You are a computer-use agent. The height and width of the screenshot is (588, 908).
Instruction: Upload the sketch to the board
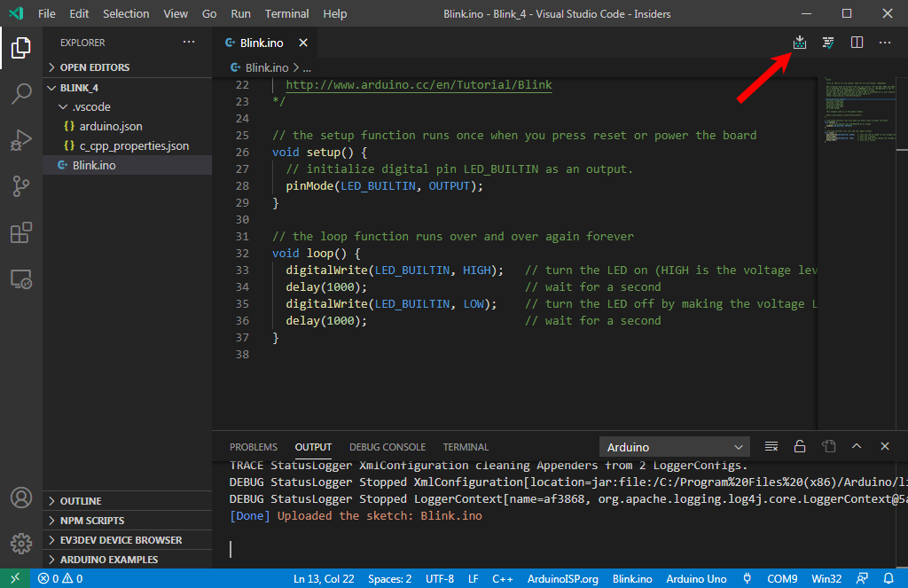click(799, 42)
